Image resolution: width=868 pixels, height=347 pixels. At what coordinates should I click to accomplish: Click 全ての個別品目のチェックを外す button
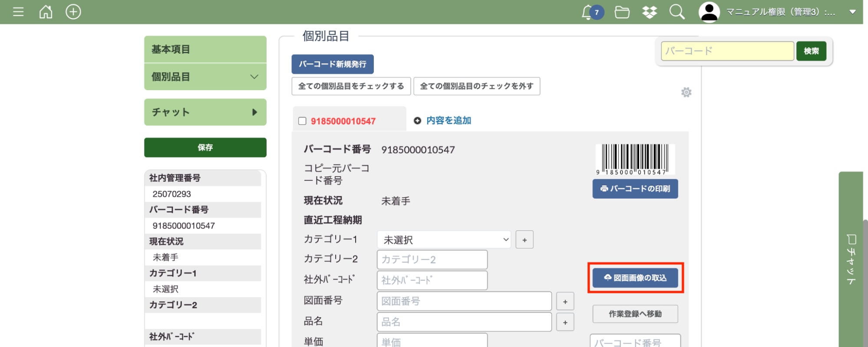tap(476, 86)
